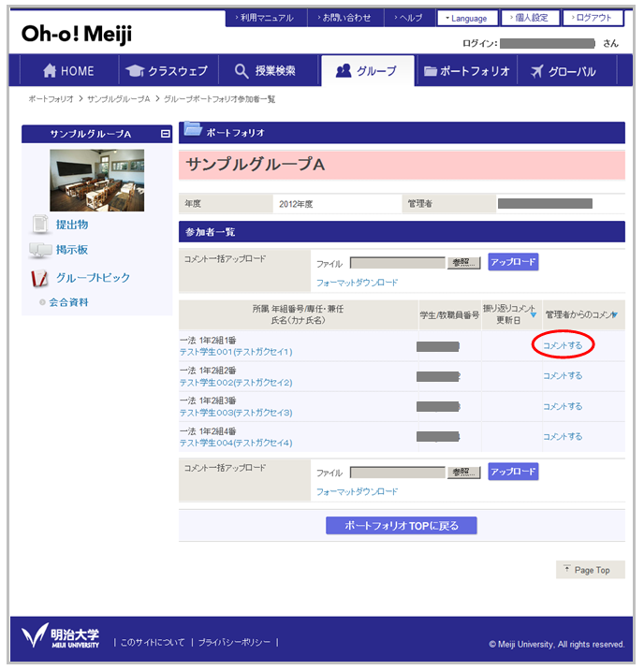
Task: Click コメントする for テスト学生004
Action: (563, 437)
